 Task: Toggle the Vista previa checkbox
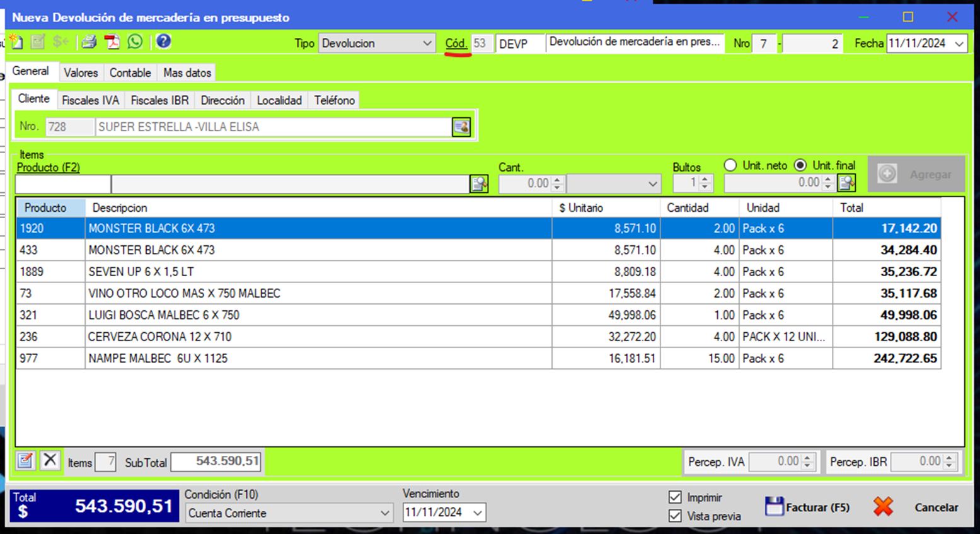(x=675, y=516)
